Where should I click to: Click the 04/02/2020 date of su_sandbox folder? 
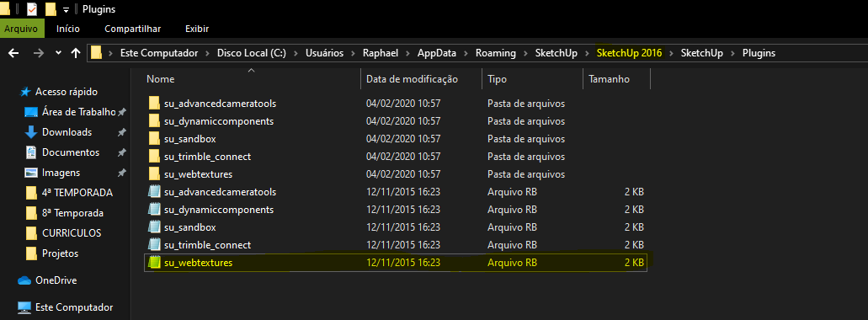403,139
